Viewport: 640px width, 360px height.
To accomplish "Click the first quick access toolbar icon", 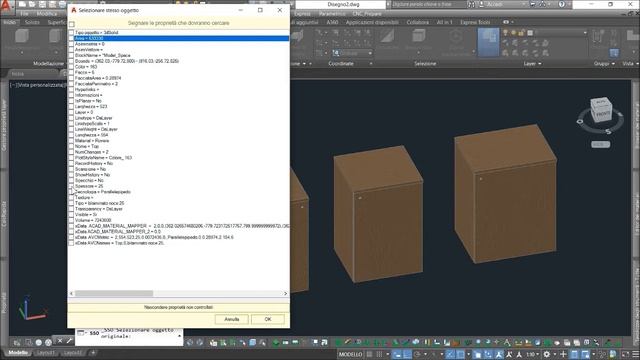I will 22,4.
